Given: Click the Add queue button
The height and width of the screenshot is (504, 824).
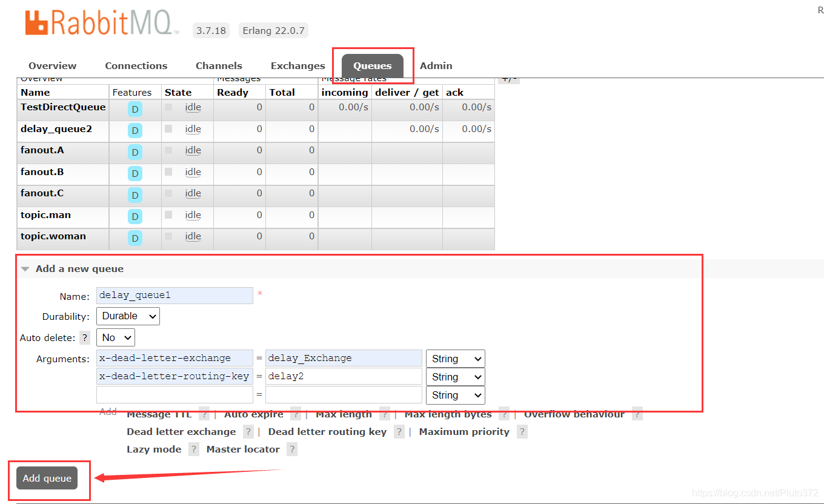Looking at the screenshot, I should pos(47,479).
